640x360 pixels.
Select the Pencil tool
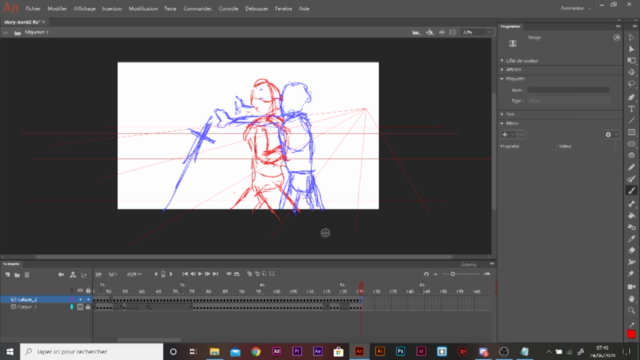pyautogui.click(x=631, y=167)
